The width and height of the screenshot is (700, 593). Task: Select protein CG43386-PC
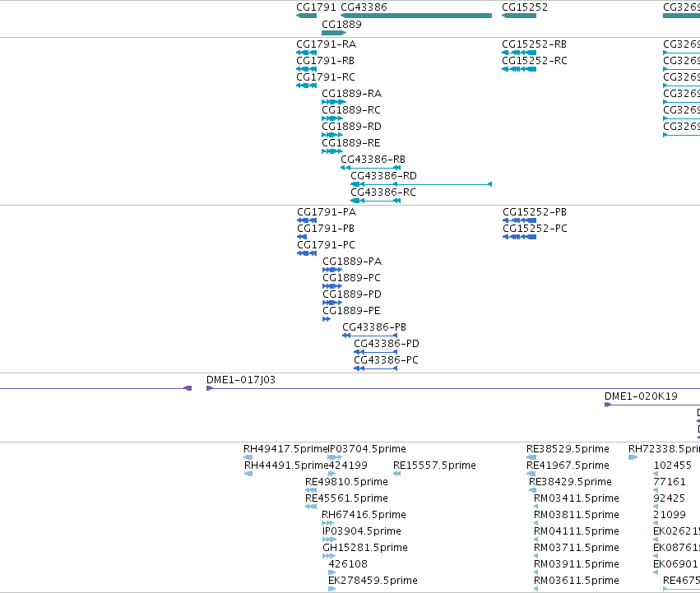point(386,360)
